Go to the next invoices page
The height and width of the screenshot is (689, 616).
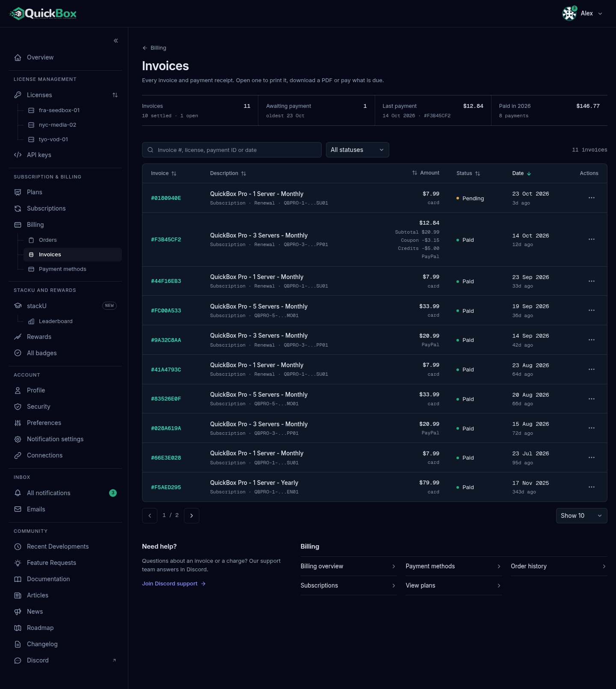point(192,515)
